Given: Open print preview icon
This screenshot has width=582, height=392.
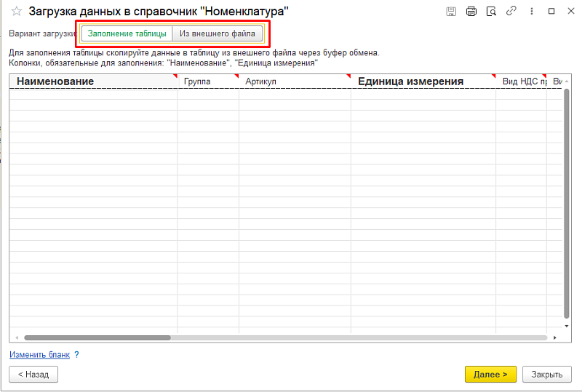Looking at the screenshot, I should 491,11.
